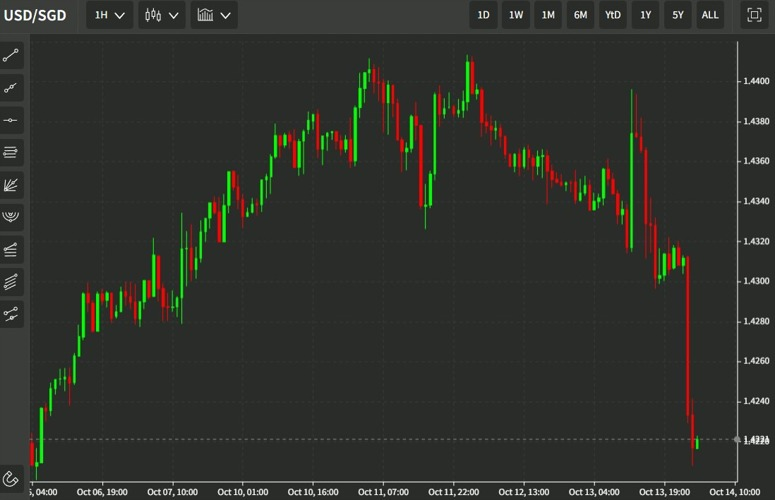Screen dimensions: 775x500
Task: Set chart range to ALL
Action: tap(710, 15)
